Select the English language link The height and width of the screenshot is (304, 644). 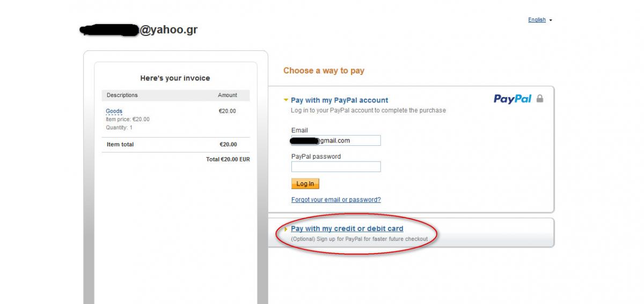point(537,20)
